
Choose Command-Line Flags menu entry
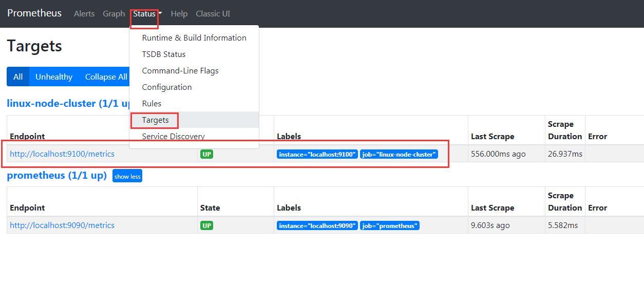[194, 71]
